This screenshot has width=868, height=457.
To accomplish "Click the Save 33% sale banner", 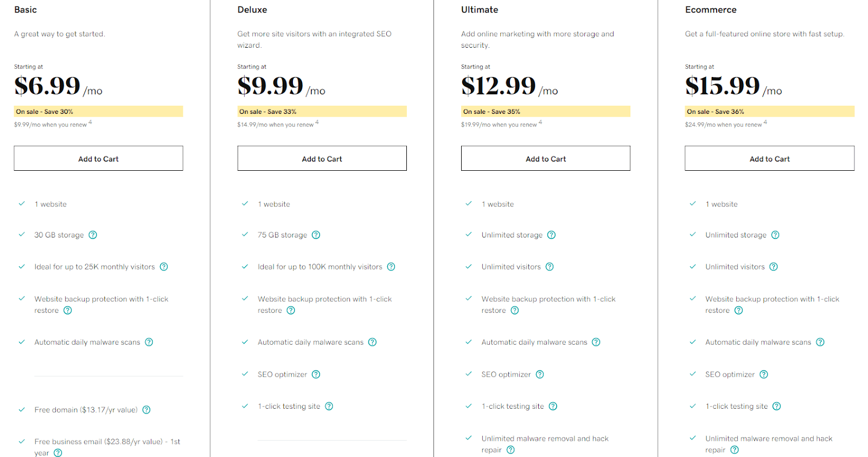I will (322, 111).
